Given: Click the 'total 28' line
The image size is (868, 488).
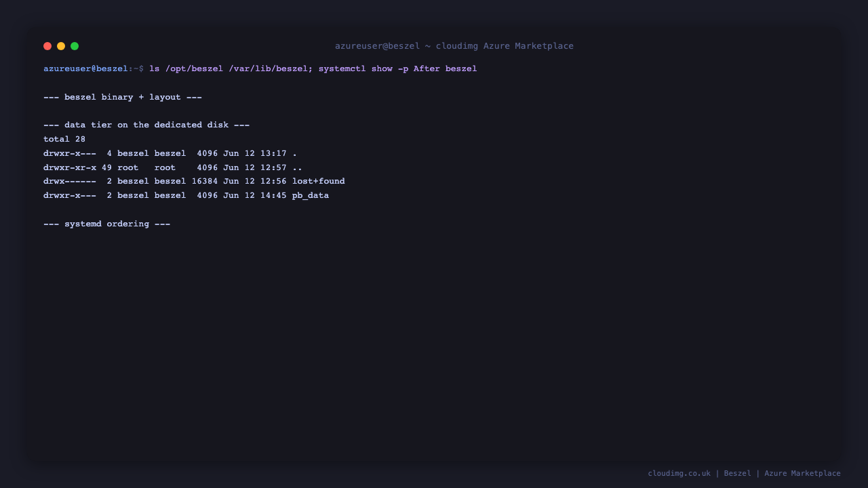Looking at the screenshot, I should click(x=64, y=139).
